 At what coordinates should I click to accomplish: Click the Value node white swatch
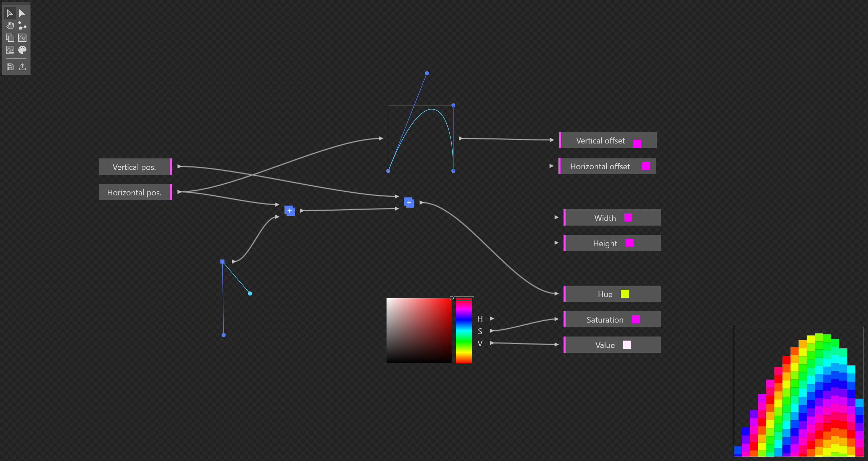tap(627, 345)
